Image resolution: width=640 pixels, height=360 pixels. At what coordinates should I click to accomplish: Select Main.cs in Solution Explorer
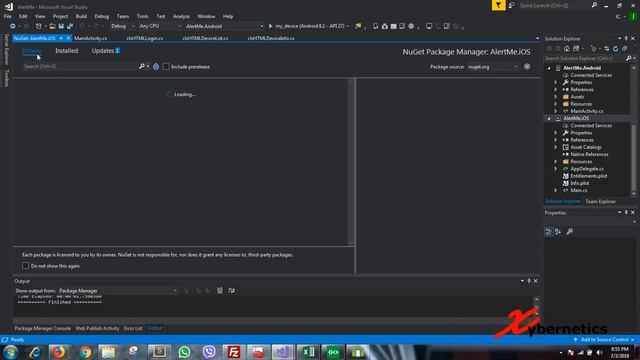point(579,190)
